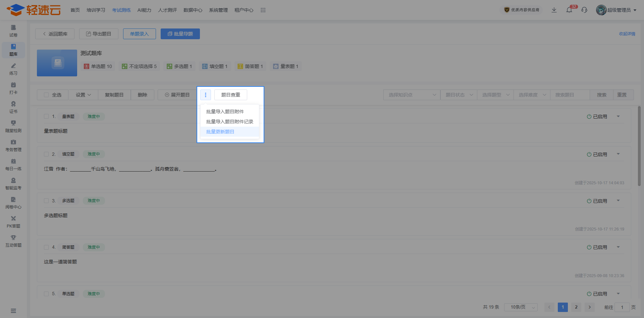Screen dimensions: 644x318
Task: Click the three-dot more options button
Action: point(206,95)
